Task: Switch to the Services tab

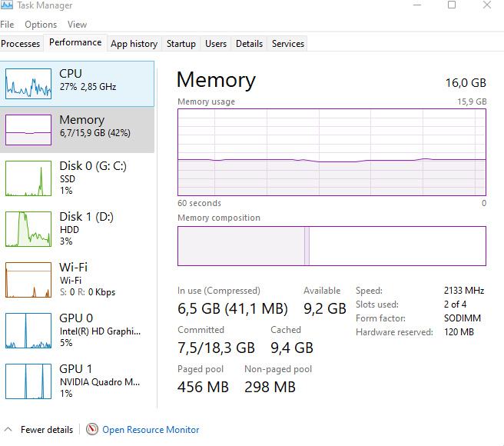Action: click(x=288, y=44)
